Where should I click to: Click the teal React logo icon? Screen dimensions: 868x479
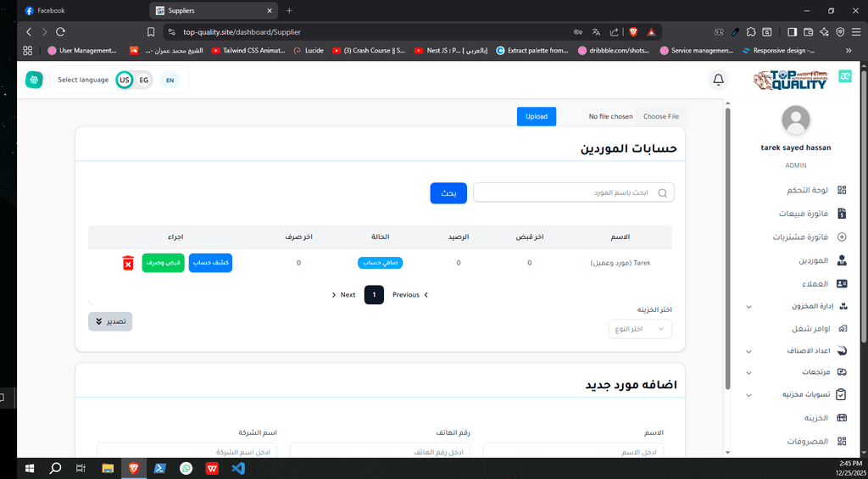click(34, 80)
